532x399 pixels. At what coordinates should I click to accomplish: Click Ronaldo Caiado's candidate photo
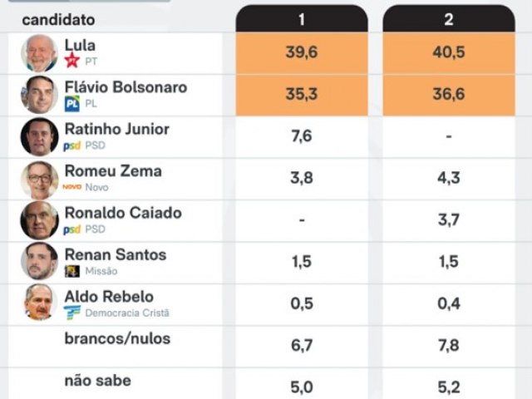pos(39,220)
